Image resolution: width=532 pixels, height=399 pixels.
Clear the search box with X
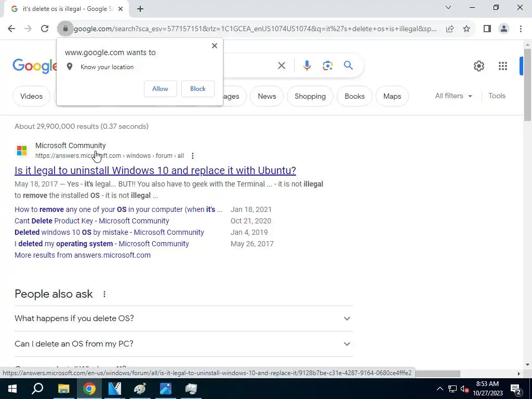(x=281, y=65)
